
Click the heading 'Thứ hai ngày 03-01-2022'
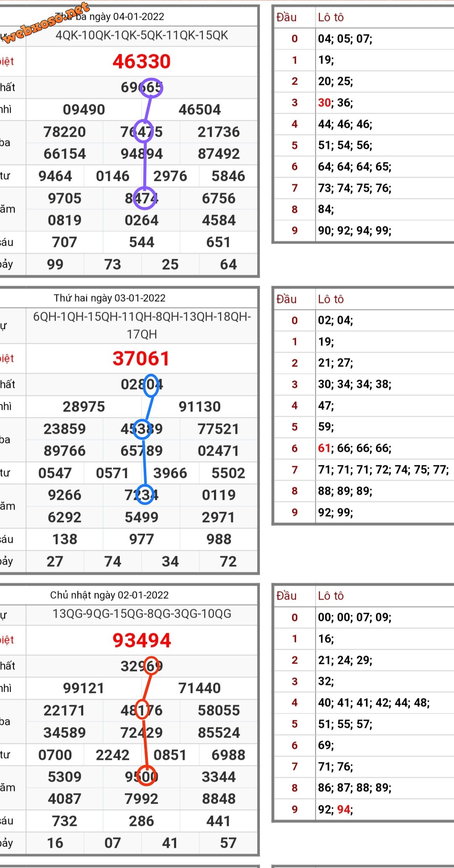[x=110, y=298]
